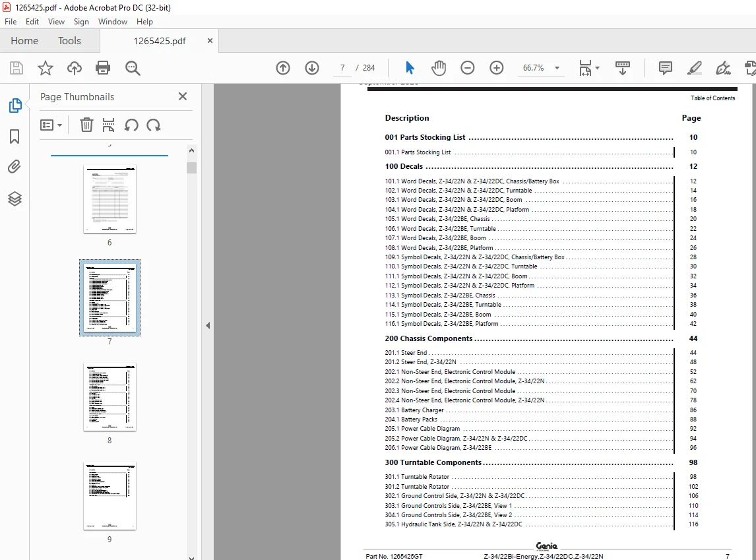Select the 1265425.pdf document tab

(159, 41)
